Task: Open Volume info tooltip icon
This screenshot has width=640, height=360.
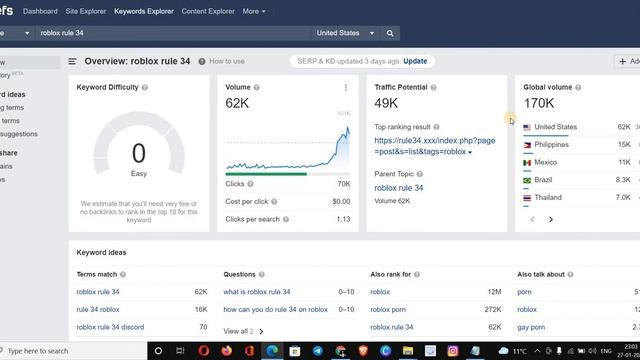Action: (x=256, y=87)
